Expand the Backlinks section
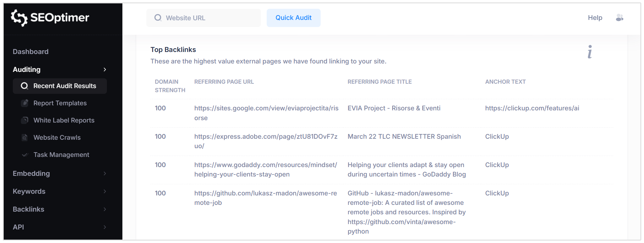644x243 pixels. (105, 209)
